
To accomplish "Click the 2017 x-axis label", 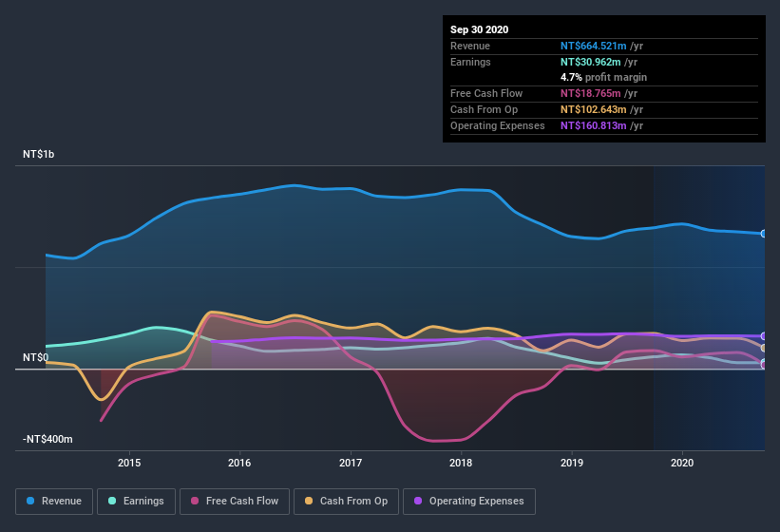I will click(351, 463).
